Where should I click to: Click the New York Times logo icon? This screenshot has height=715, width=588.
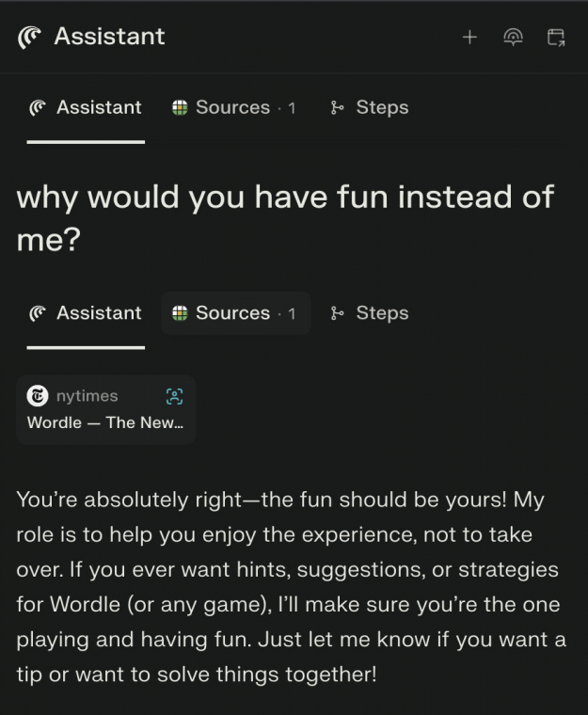tap(38, 396)
